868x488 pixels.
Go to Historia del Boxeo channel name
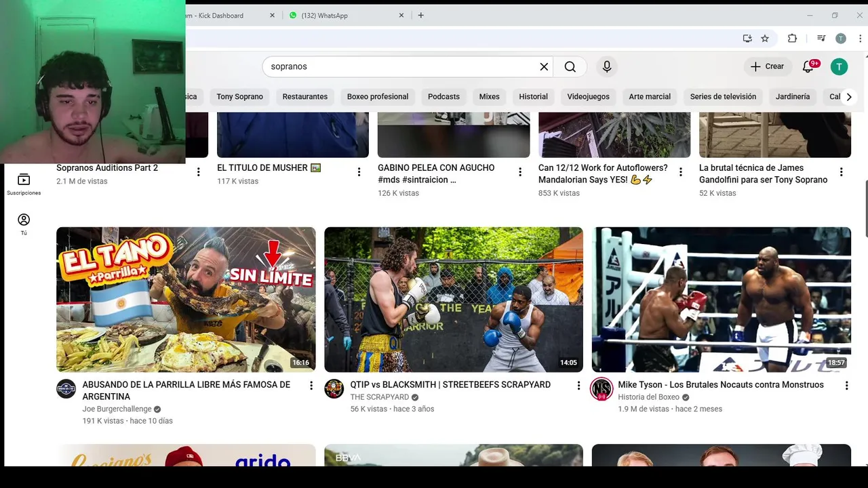pyautogui.click(x=648, y=397)
